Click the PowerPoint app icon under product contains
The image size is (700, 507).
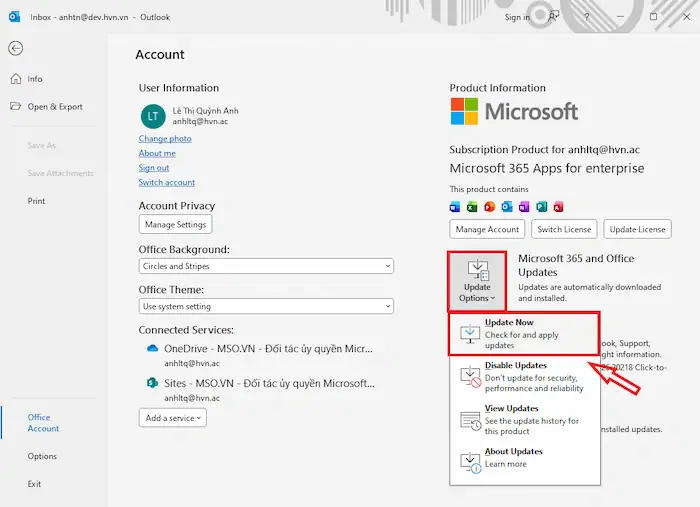[489, 207]
